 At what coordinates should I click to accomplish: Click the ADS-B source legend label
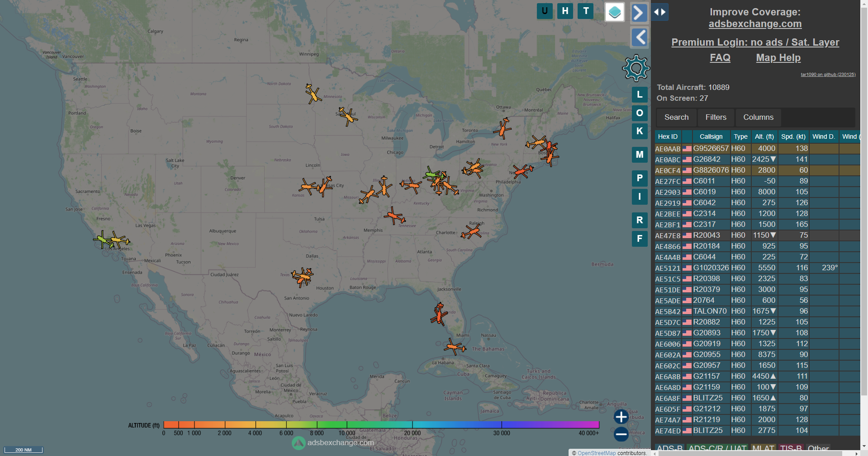tap(670, 448)
